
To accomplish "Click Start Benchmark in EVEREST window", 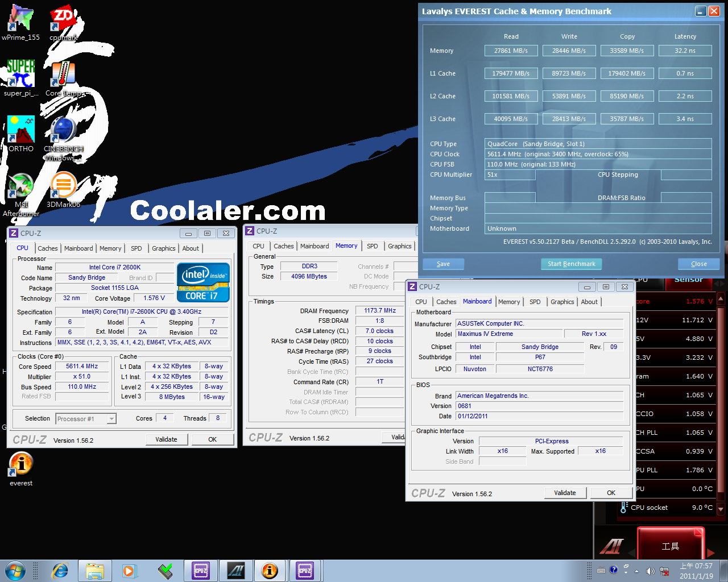I will (571, 264).
